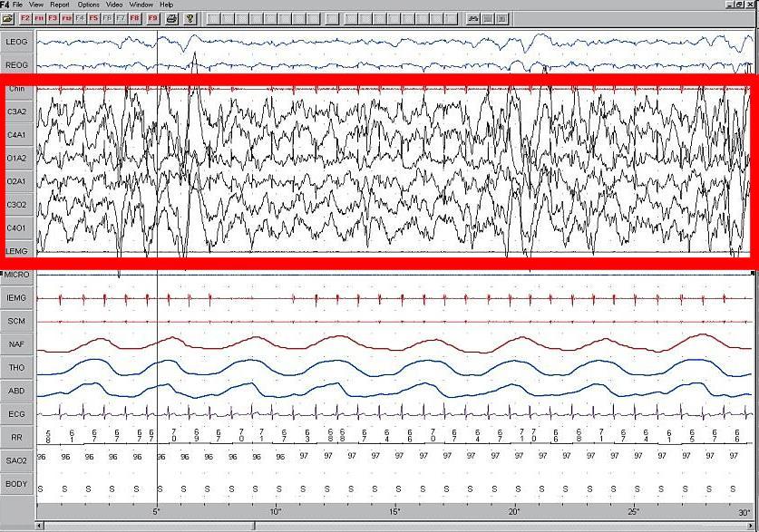Open the Video menu

tap(114, 5)
